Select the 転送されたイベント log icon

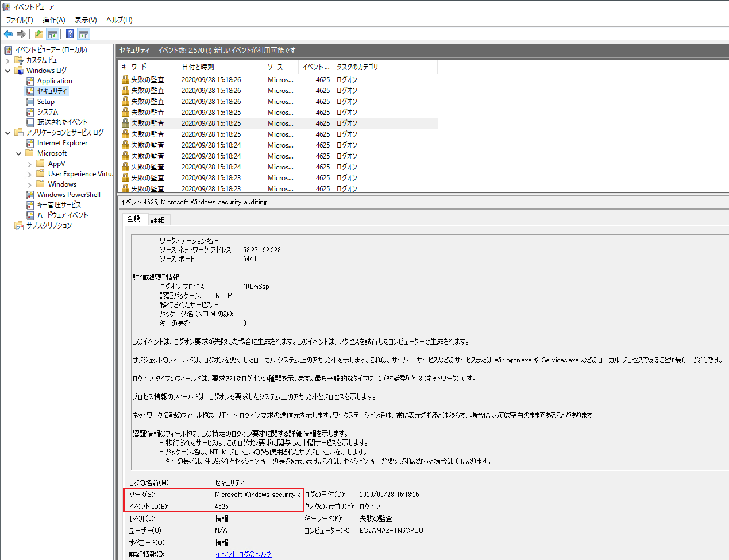point(30,122)
